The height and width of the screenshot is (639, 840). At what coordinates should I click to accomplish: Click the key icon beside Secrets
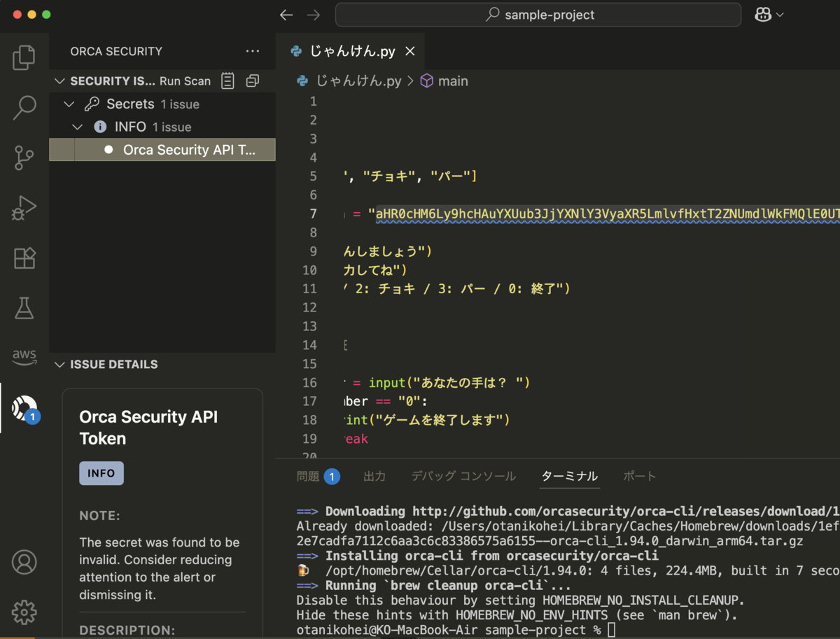[92, 104]
